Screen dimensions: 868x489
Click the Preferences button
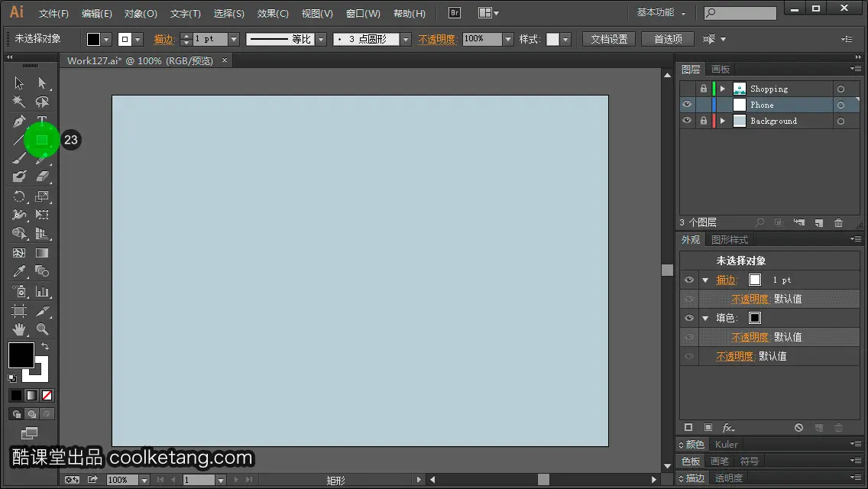tap(668, 39)
